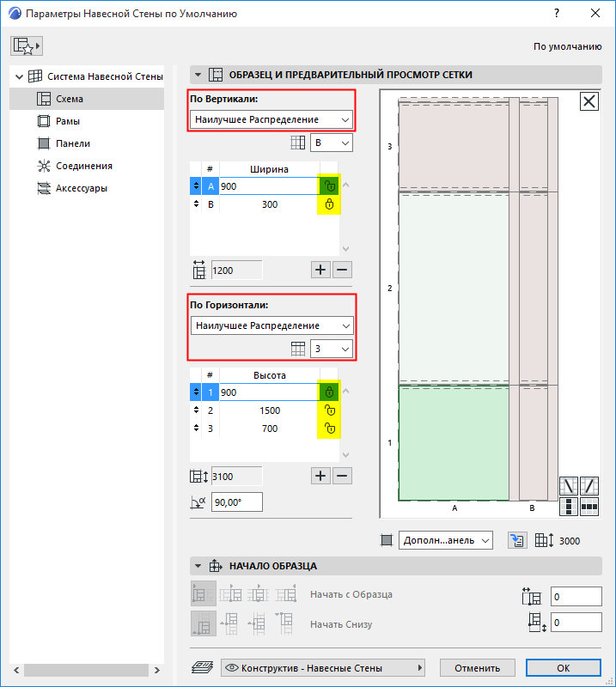Click the vertical dotted pattern icon in preview

coord(569,507)
